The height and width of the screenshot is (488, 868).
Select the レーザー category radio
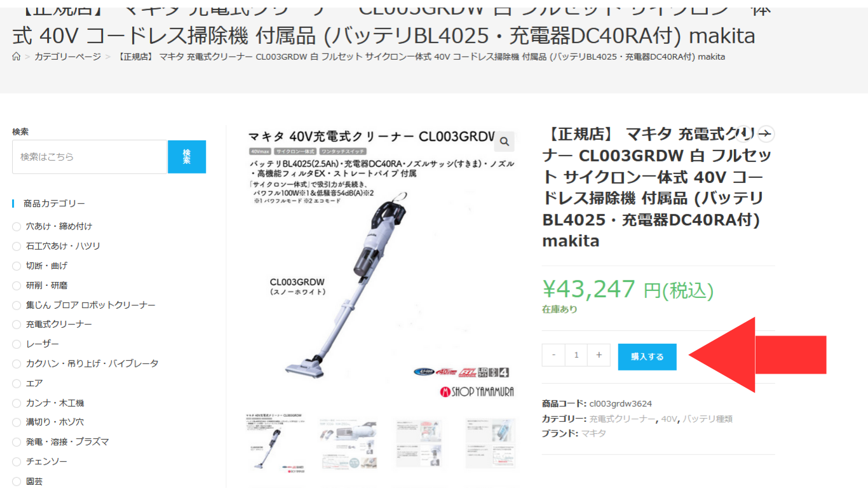click(17, 344)
